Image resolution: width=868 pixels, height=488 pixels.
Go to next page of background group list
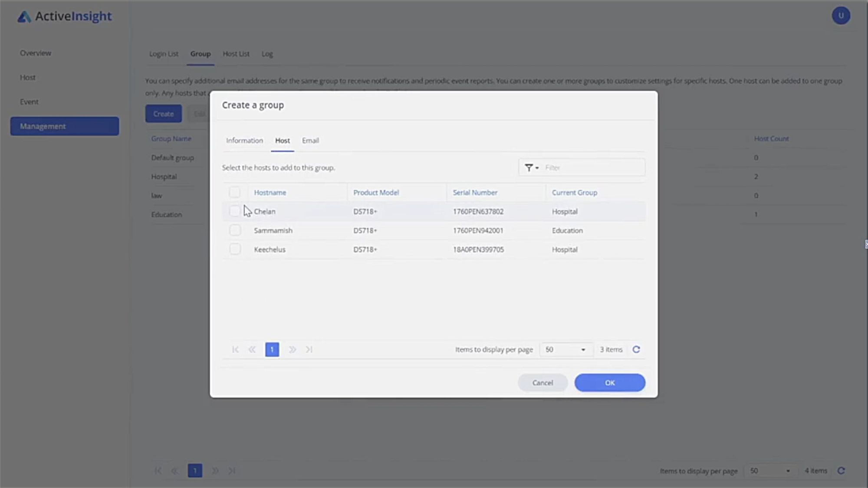[215, 471]
